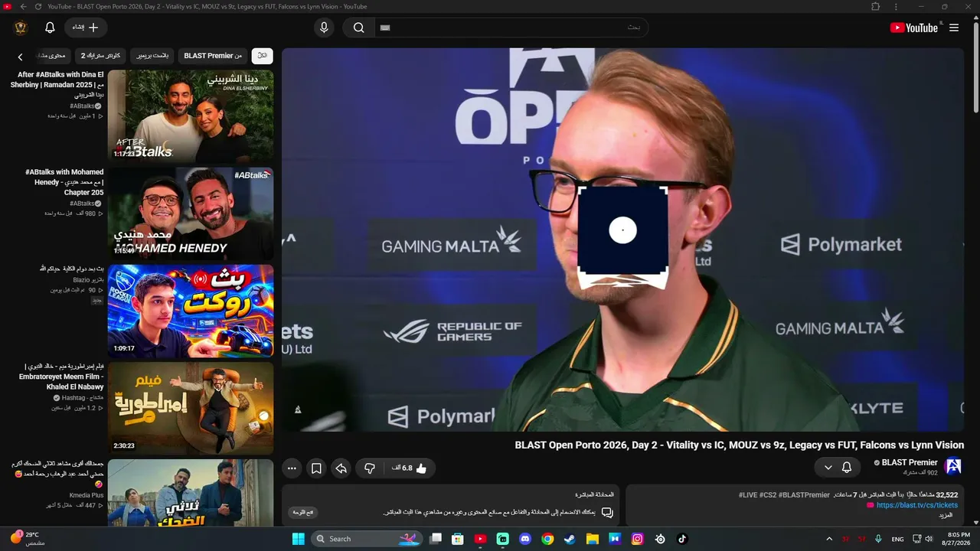Image resolution: width=980 pixels, height=551 pixels.
Task: Open Instagram from the taskbar
Action: (x=637, y=539)
